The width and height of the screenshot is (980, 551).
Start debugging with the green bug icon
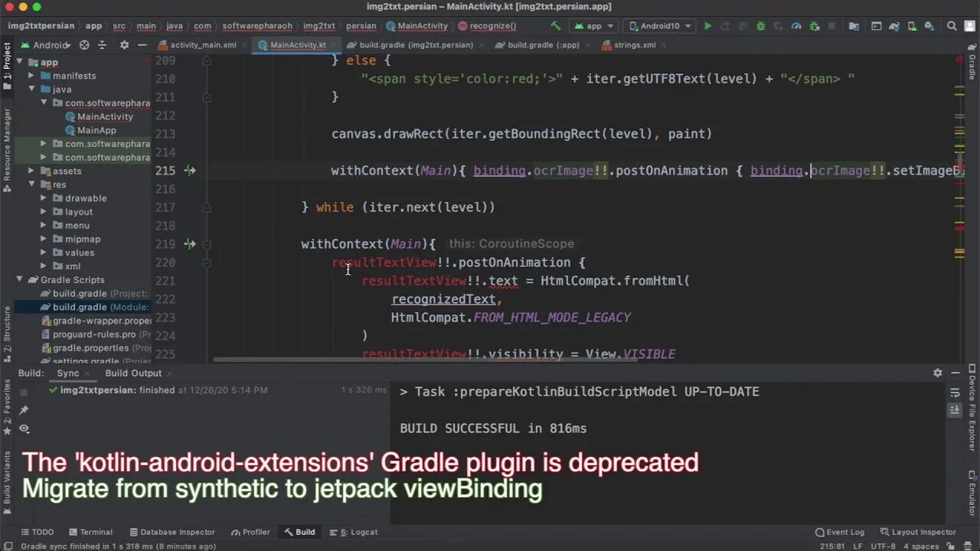[x=760, y=26]
